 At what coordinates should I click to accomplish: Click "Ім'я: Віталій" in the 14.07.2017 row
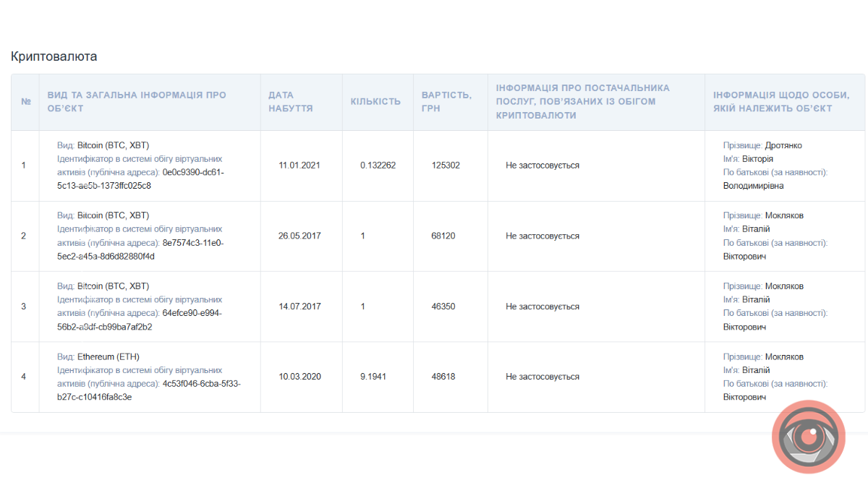pos(746,299)
